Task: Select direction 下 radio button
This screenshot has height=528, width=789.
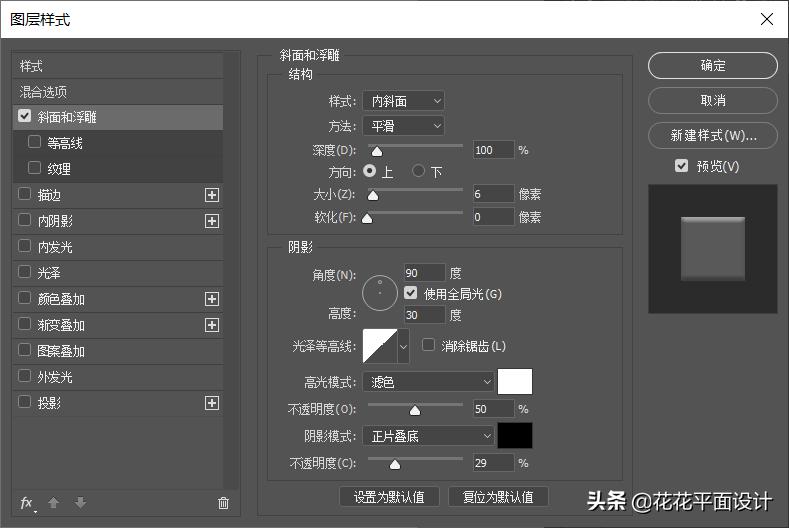Action: pos(418,171)
